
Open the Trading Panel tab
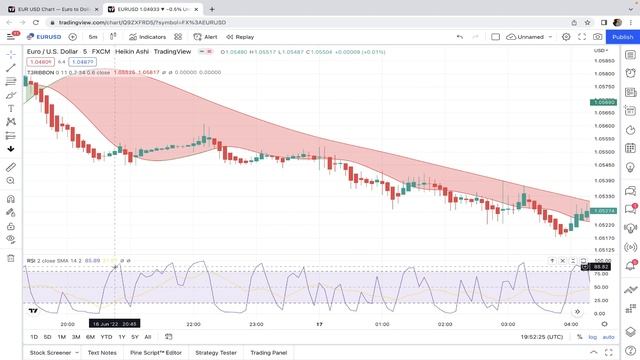(269, 353)
